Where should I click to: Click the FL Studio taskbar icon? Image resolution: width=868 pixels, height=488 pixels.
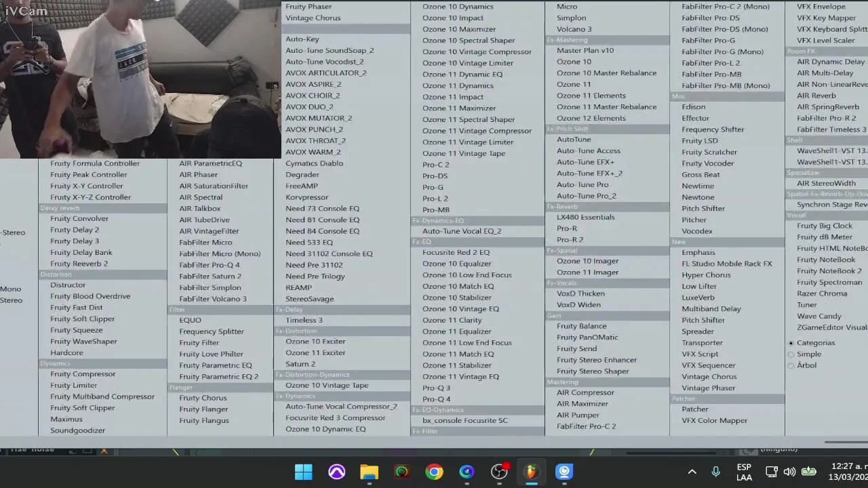tap(532, 472)
